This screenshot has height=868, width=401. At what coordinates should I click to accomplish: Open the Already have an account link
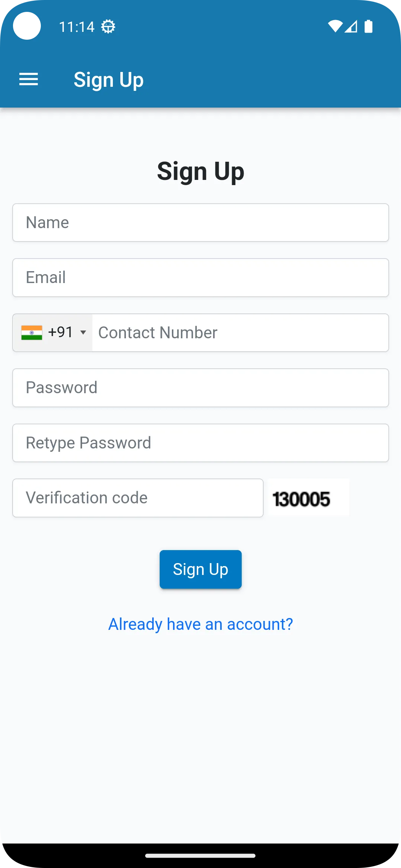200,624
